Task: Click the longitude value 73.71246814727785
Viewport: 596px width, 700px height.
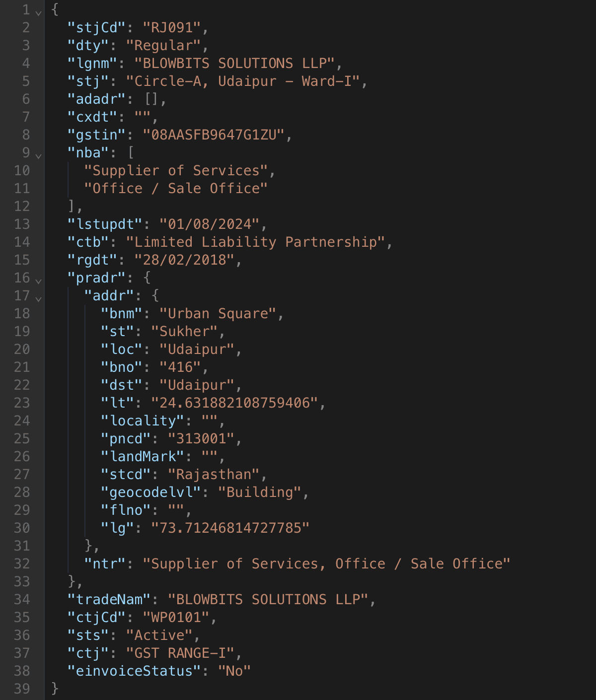Action: [230, 528]
